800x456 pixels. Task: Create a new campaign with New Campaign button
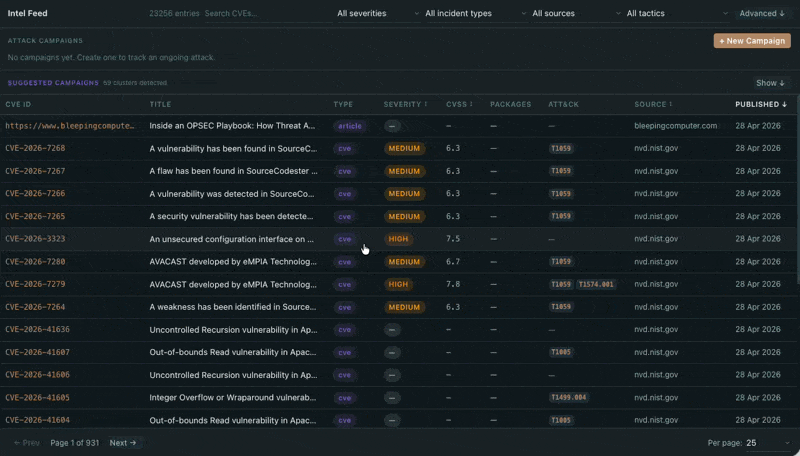752,41
